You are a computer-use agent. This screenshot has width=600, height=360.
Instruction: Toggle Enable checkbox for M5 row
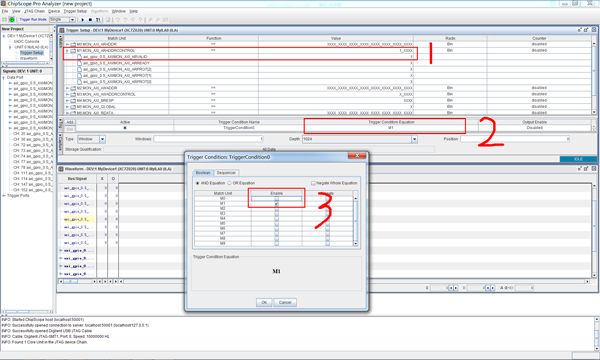pos(277,223)
